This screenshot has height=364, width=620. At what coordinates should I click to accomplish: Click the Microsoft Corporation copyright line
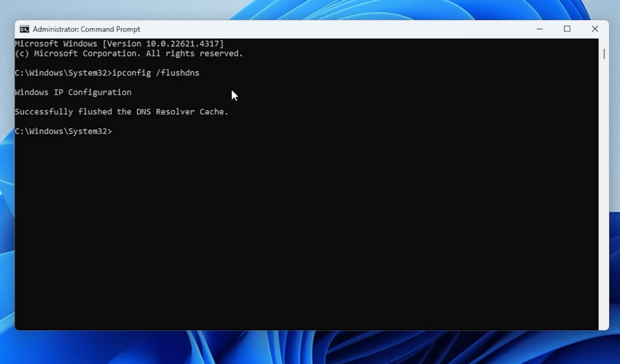pyautogui.click(x=128, y=54)
